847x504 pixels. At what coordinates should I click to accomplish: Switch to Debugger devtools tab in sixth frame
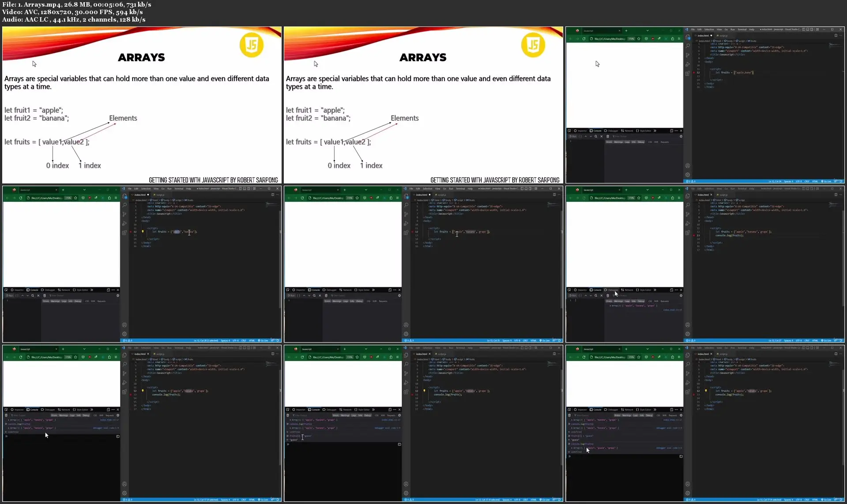pyautogui.click(x=612, y=290)
